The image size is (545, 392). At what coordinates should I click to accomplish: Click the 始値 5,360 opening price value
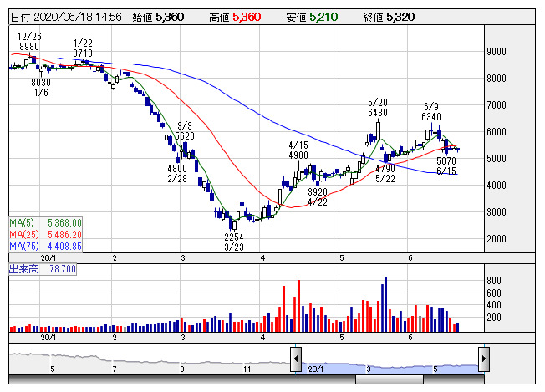[x=158, y=17]
